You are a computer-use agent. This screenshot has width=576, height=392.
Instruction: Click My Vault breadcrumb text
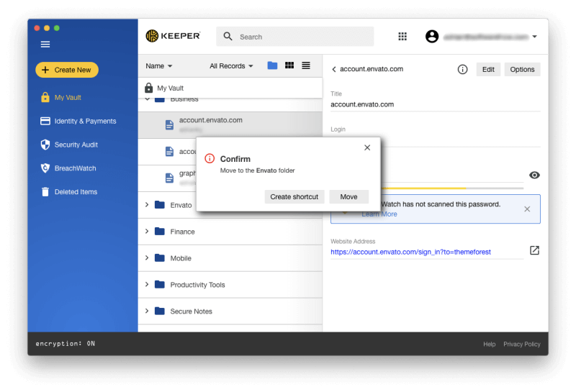[x=171, y=88]
